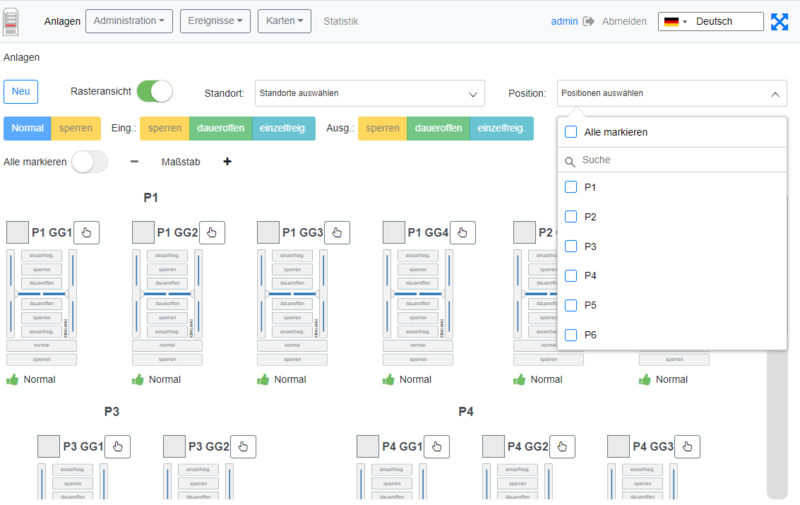Enable the Alle markieren toggle switch
Image resolution: width=800 pixels, height=505 pixels.
point(89,162)
